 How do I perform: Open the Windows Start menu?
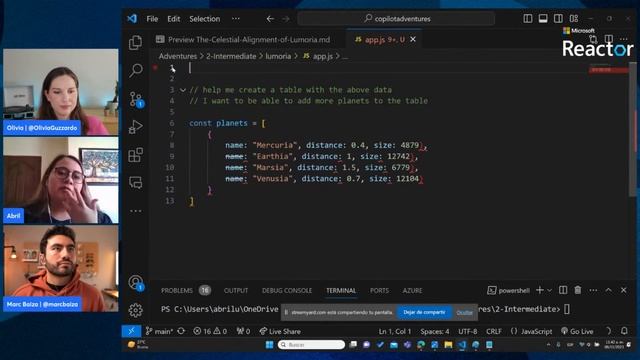[269, 345]
